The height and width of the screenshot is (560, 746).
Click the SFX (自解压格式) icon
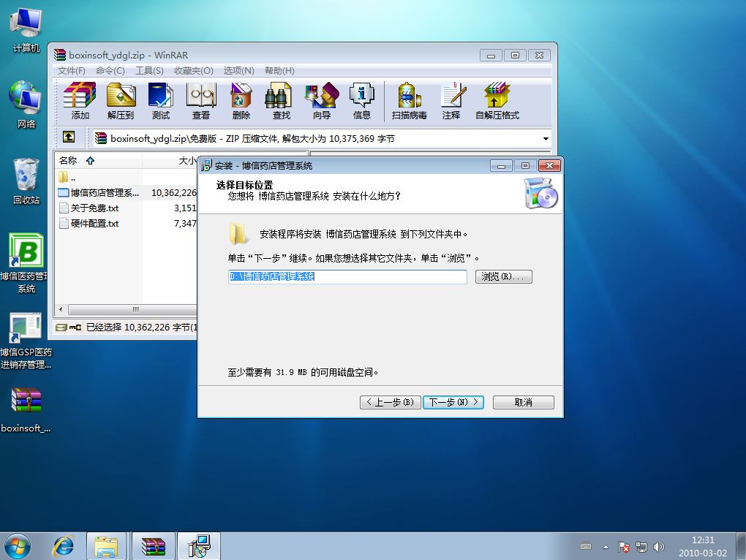[x=497, y=102]
